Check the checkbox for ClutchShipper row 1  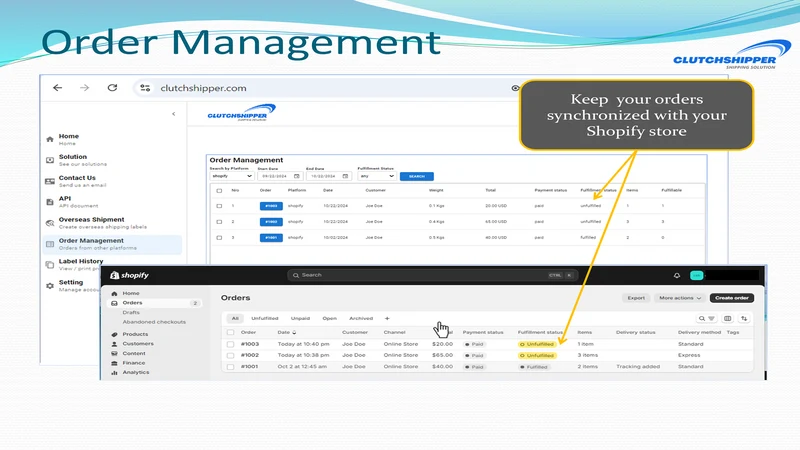[219, 206]
